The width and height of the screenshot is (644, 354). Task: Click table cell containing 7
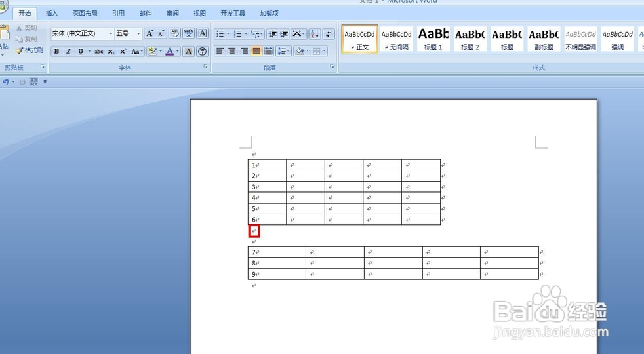coord(277,252)
